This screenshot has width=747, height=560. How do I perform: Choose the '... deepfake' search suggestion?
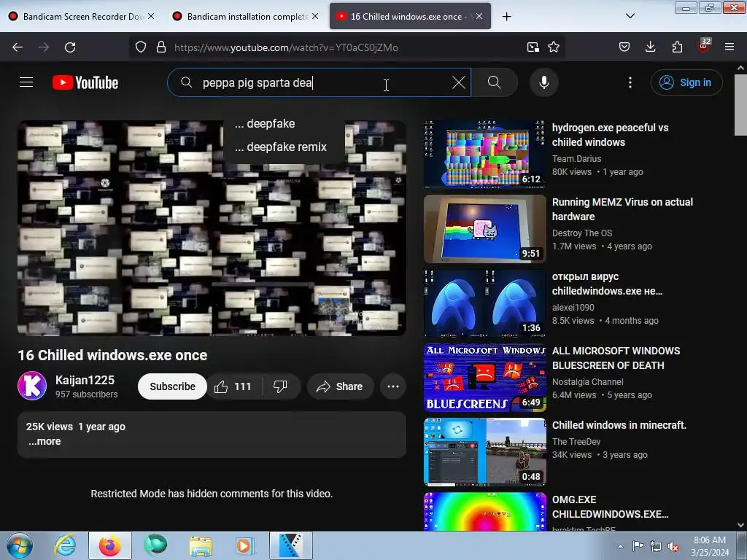284,123
